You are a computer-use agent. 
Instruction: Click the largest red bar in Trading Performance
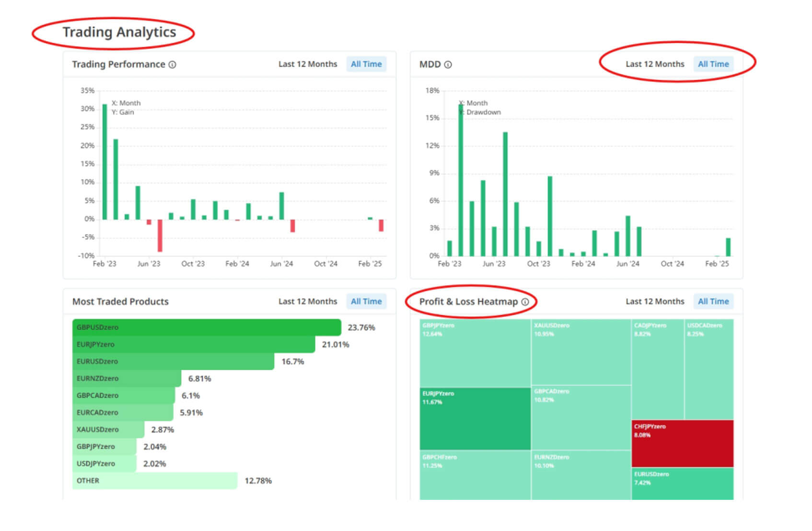(160, 235)
